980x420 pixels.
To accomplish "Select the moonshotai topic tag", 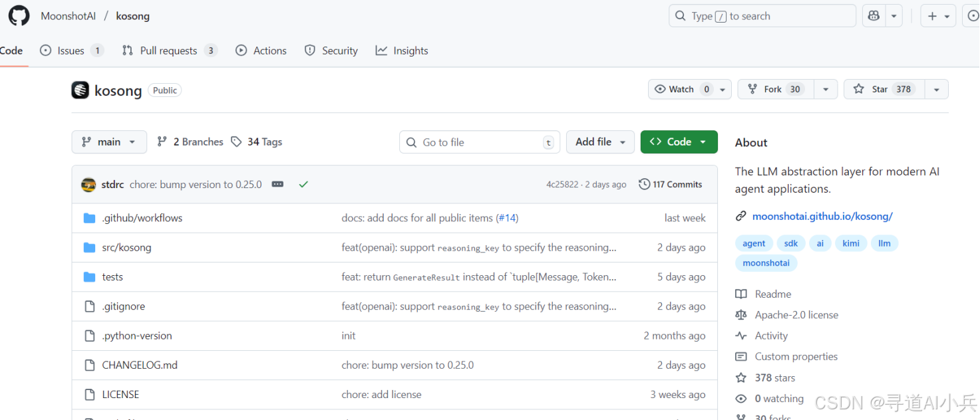I will [x=766, y=263].
